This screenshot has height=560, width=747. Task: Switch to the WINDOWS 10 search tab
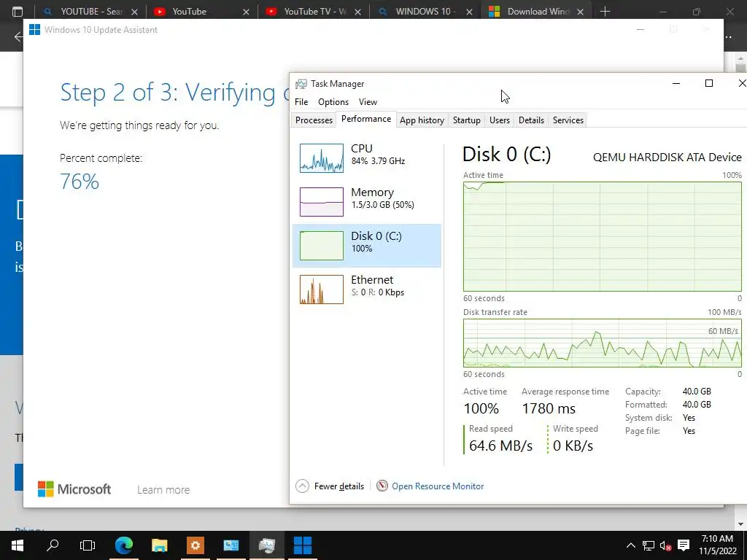point(425,12)
